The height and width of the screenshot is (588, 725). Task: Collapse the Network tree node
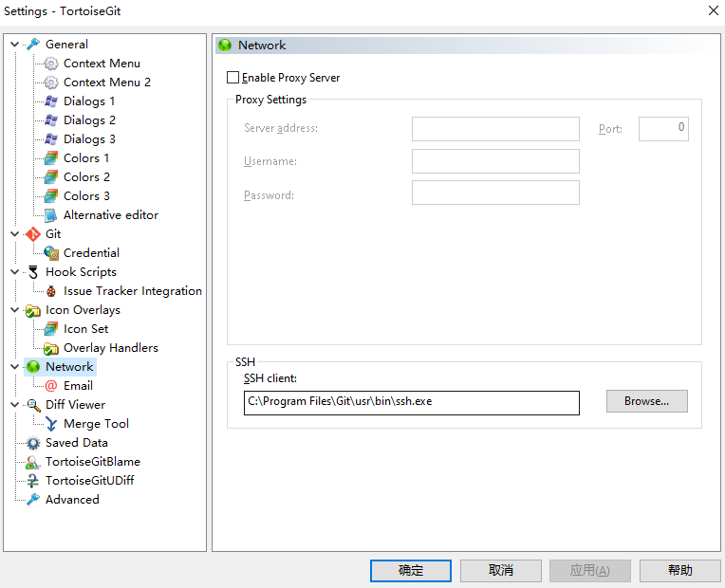pyautogui.click(x=15, y=367)
